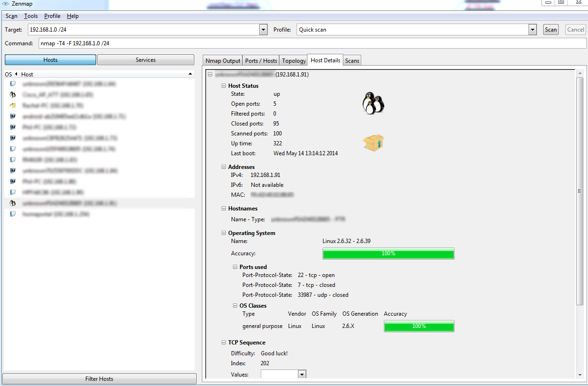Screen dimensions: 588x386
Task: Collapse the top 192.168.1.91 host node
Action: (x=210, y=75)
